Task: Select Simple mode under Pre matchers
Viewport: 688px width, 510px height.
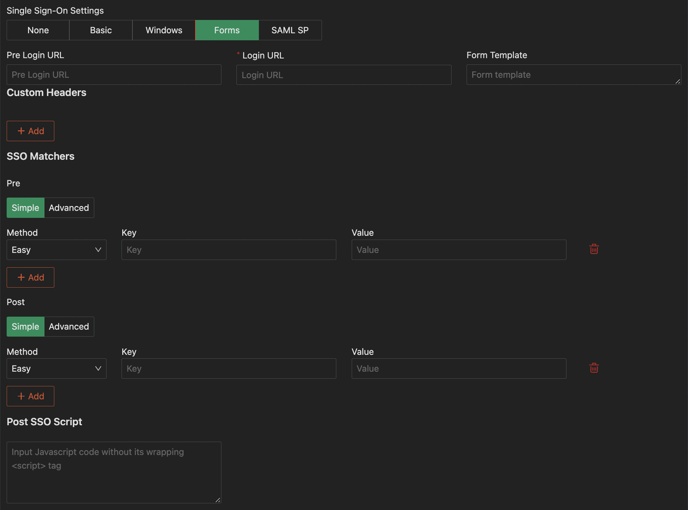Action: point(26,208)
